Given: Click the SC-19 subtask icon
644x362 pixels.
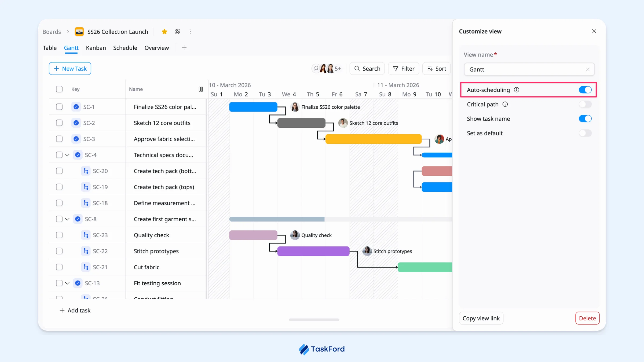Looking at the screenshot, I should click(x=86, y=187).
